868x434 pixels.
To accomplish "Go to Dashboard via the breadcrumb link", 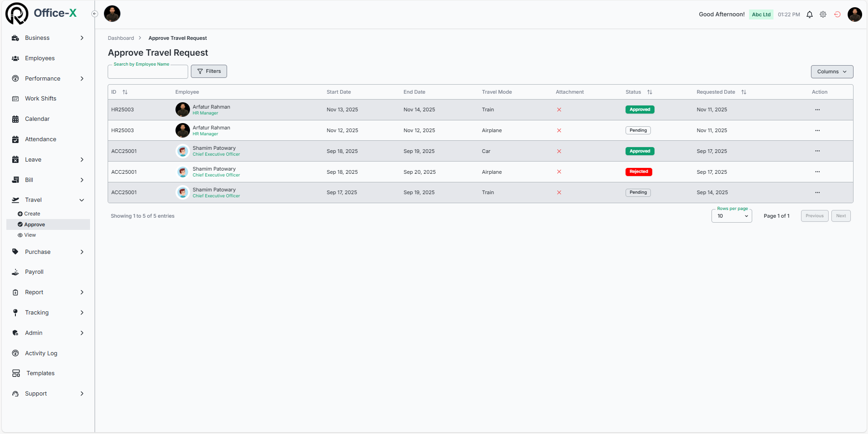I will (121, 38).
